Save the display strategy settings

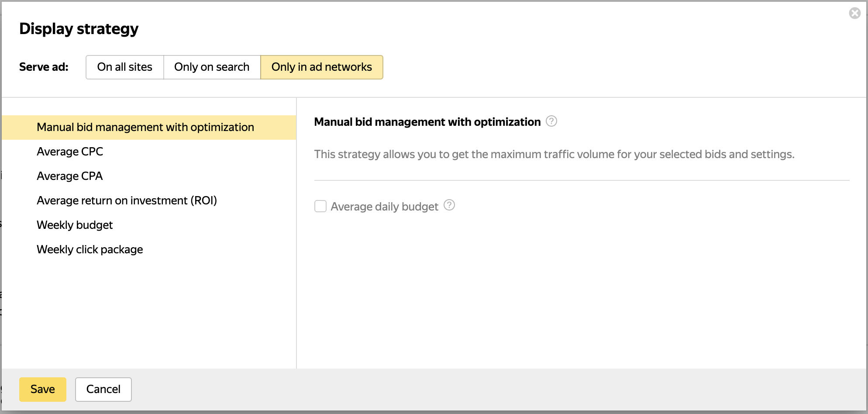(x=43, y=389)
